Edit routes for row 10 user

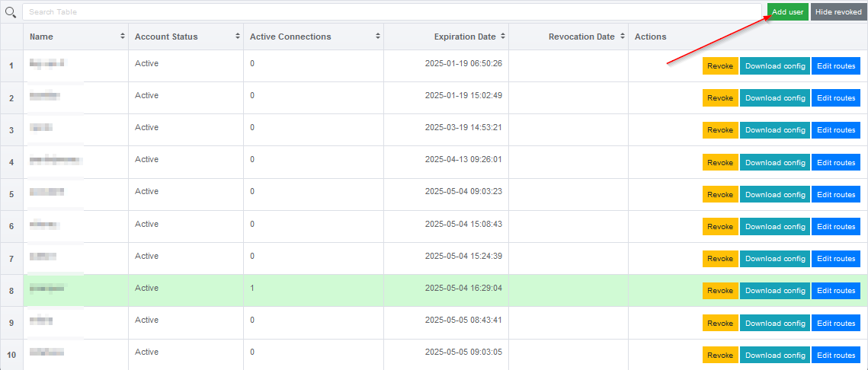coord(836,356)
